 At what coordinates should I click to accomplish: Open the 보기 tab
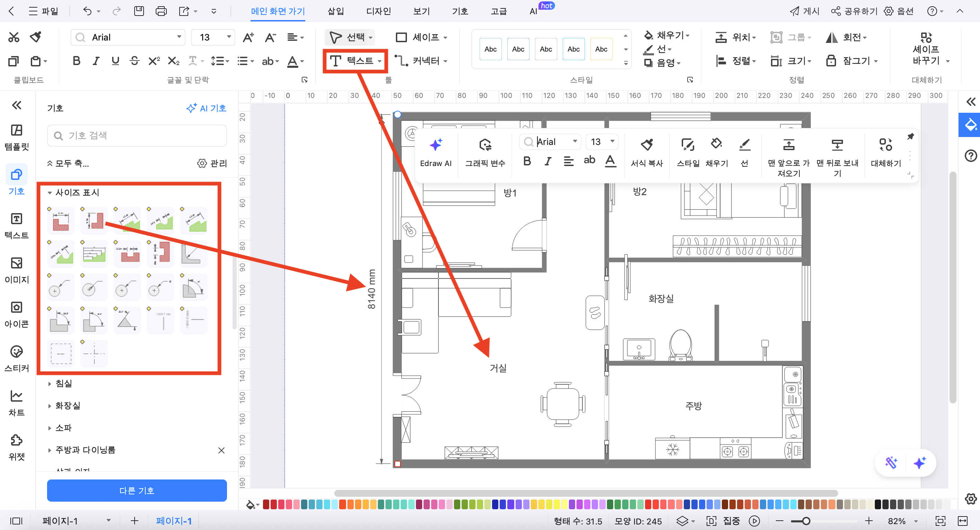tap(421, 11)
